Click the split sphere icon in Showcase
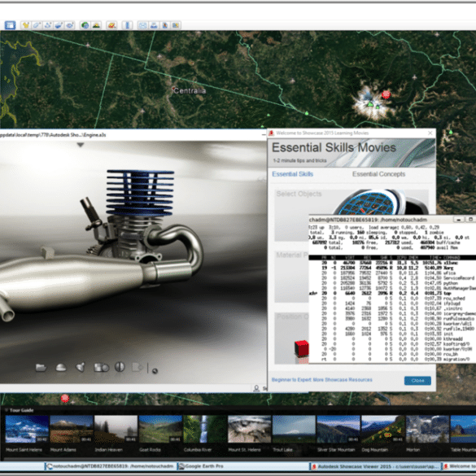 coord(120,367)
